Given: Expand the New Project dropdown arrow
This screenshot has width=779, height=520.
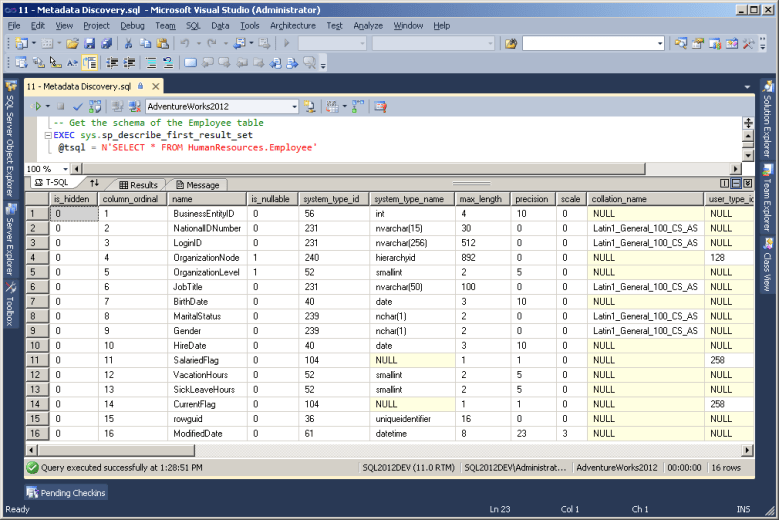Looking at the screenshot, I should (x=34, y=44).
